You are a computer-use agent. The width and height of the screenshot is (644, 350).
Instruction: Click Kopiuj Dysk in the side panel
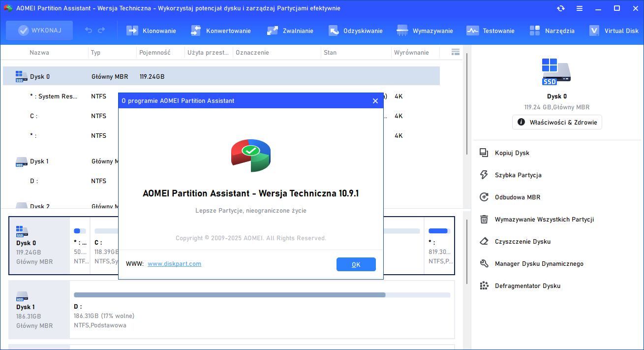tap(512, 153)
